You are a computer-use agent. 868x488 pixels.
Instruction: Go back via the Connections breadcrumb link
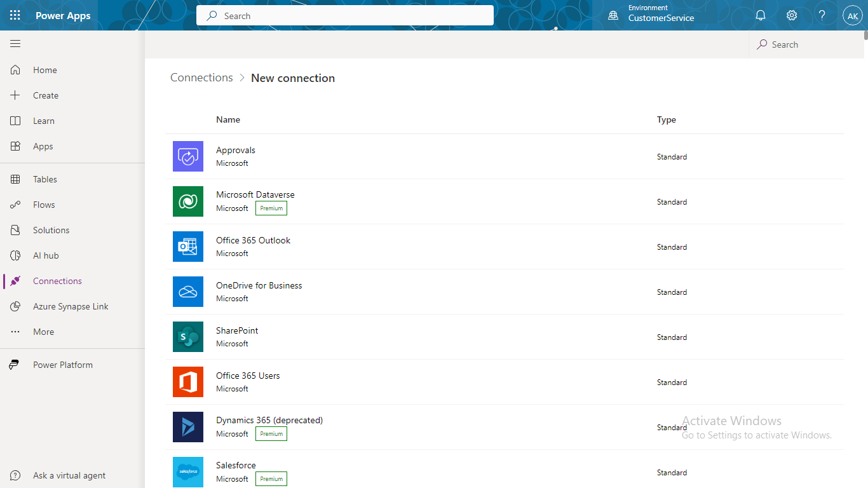tap(201, 78)
